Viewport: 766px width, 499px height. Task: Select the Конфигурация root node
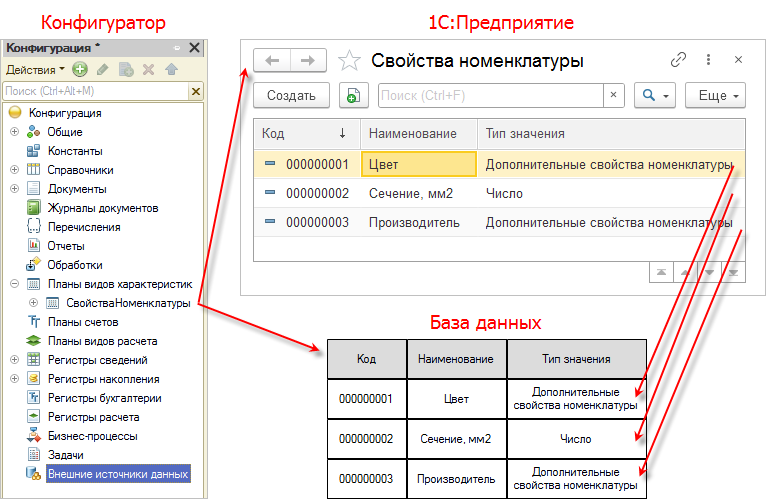click(x=65, y=113)
